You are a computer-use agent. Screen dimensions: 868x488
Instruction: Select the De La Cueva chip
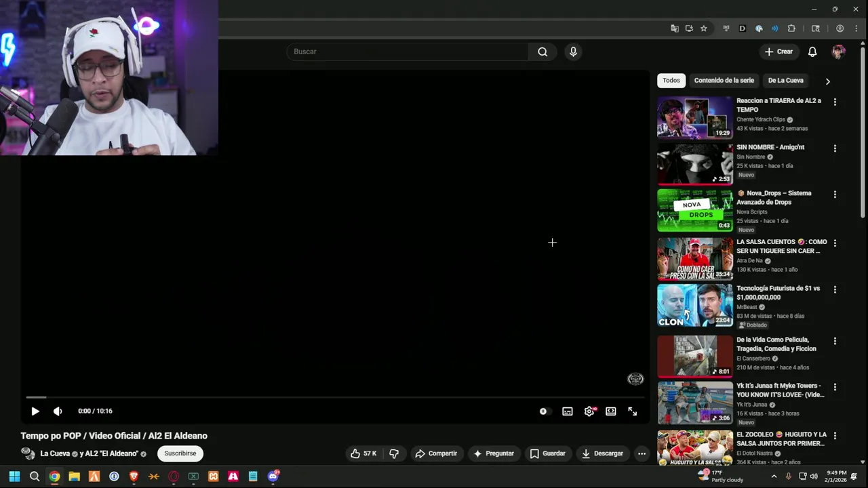pos(785,81)
